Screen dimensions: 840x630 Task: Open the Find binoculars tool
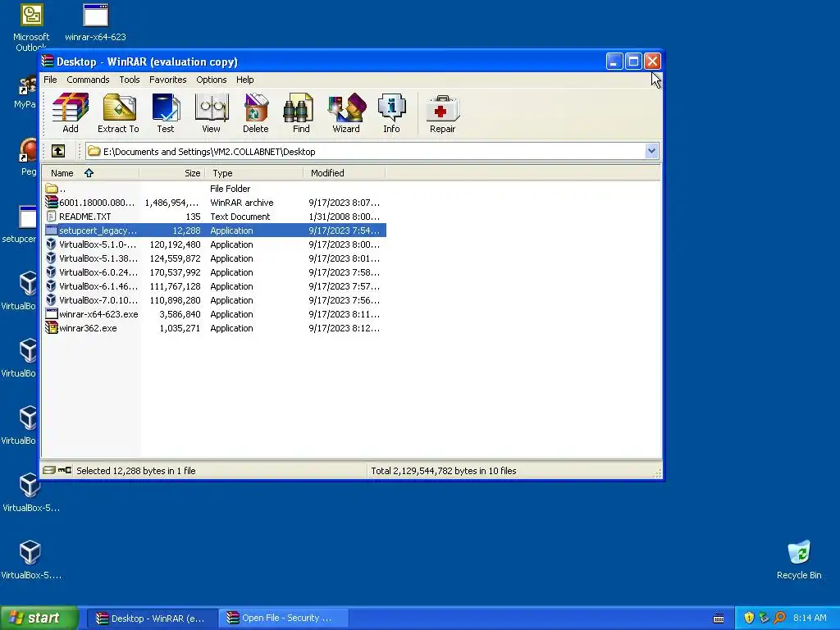coord(300,112)
